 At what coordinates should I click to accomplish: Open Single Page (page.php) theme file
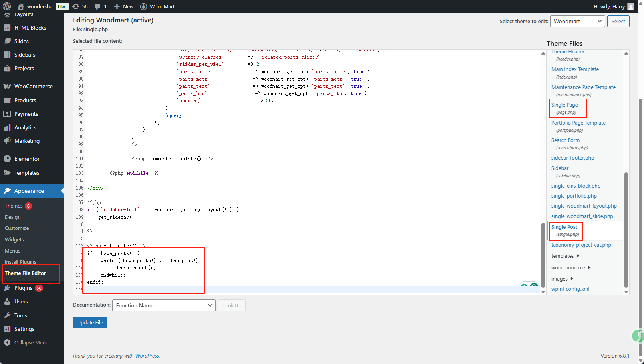click(x=564, y=105)
